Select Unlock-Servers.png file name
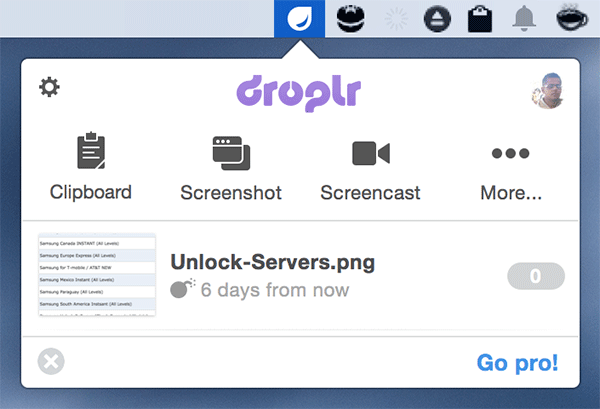Image resolution: width=600 pixels, height=409 pixels. click(272, 262)
